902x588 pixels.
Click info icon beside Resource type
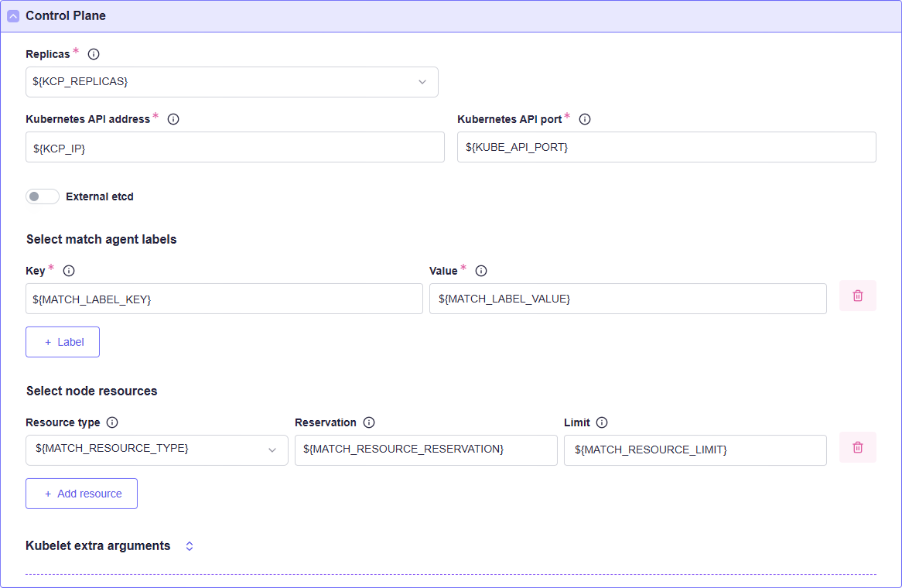tap(112, 422)
